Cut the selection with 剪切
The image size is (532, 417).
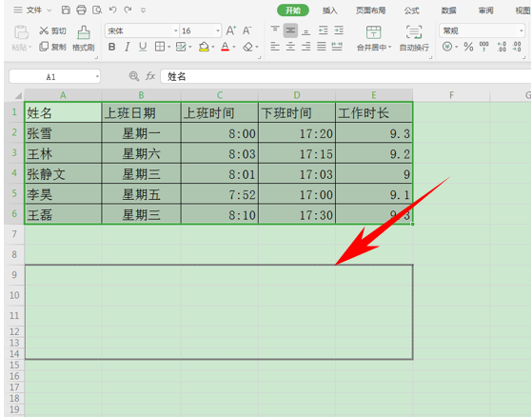52,30
